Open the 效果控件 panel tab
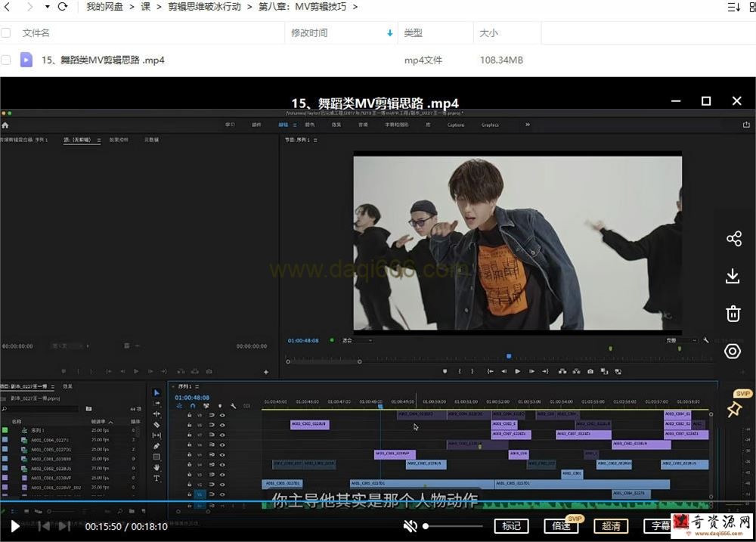 [x=119, y=140]
